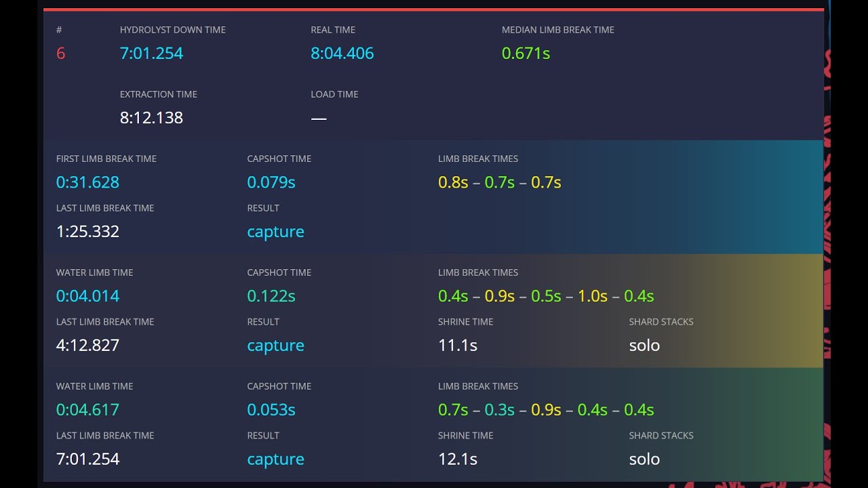868x488 pixels.
Task: Click water limb time 0:04.617
Action: tap(87, 410)
